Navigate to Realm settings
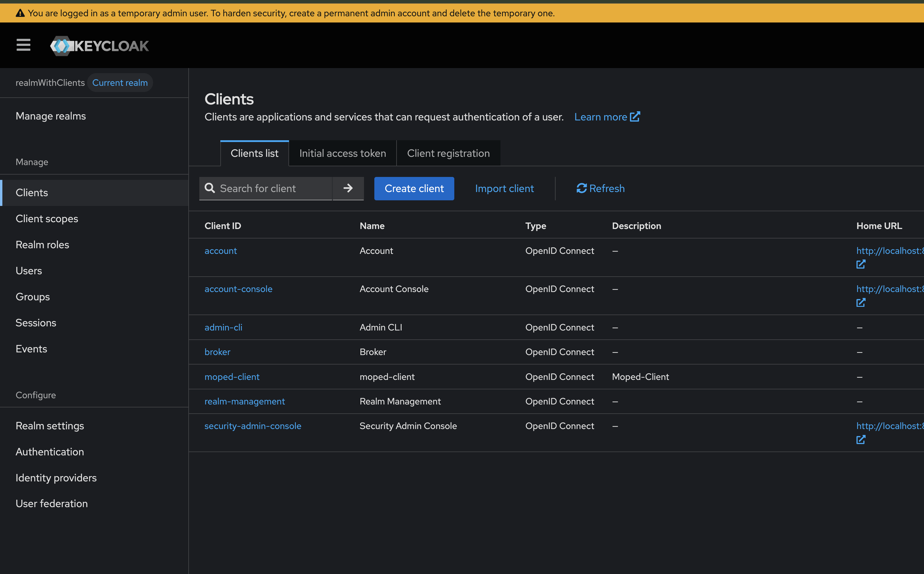The width and height of the screenshot is (924, 574). (x=50, y=425)
